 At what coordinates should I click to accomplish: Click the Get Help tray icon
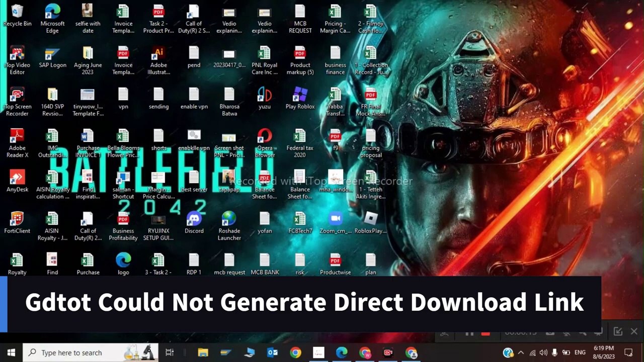[508, 352]
